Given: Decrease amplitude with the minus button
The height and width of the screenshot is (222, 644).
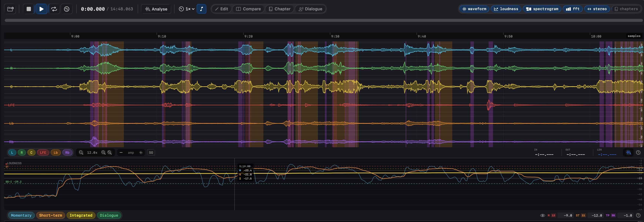Looking at the screenshot, I should point(121,152).
